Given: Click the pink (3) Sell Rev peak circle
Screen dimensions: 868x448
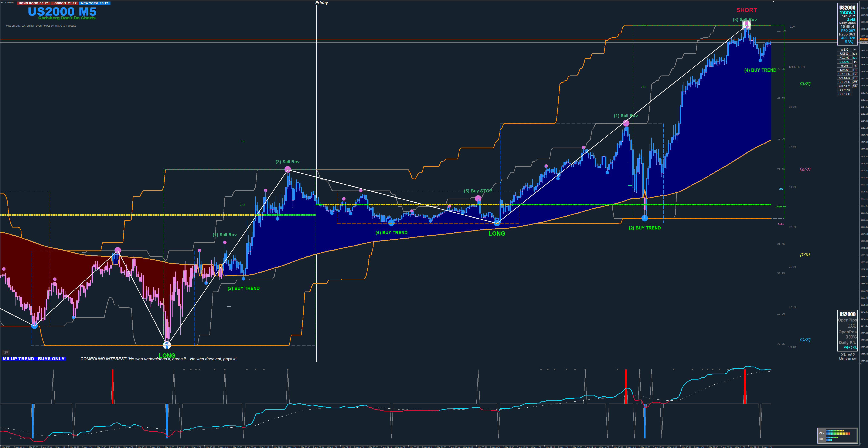Looking at the screenshot, I should click(x=287, y=169).
